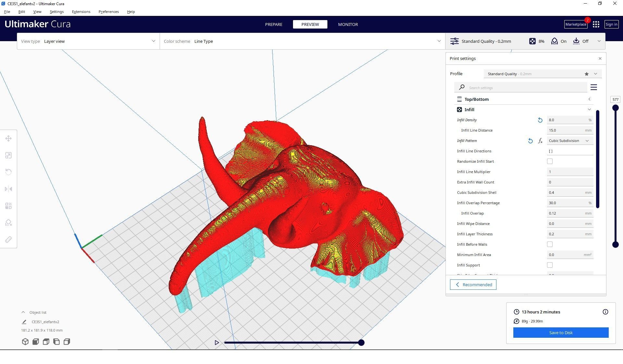Image resolution: width=623 pixels, height=364 pixels.
Task: Open the Edit menu
Action: point(22,12)
